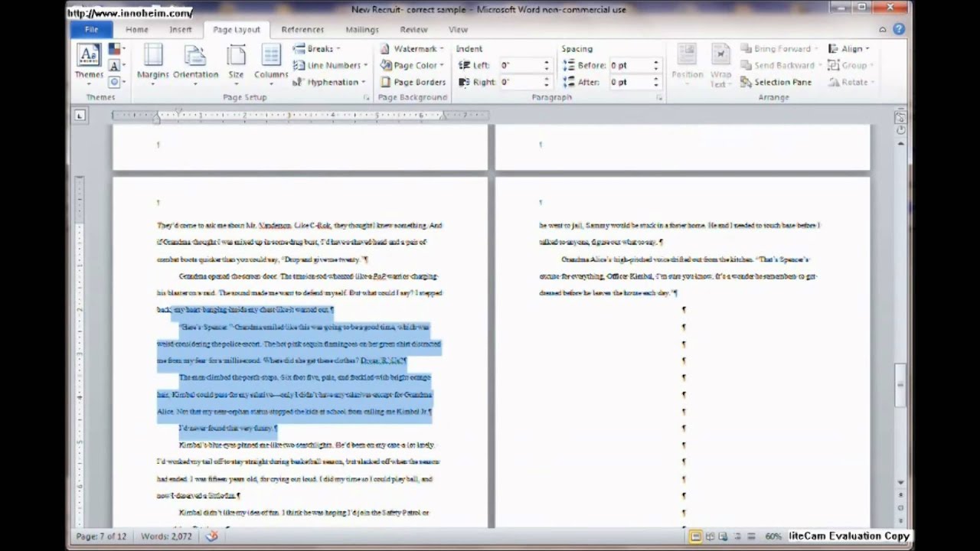Expand the Watermark dropdown

pos(413,49)
